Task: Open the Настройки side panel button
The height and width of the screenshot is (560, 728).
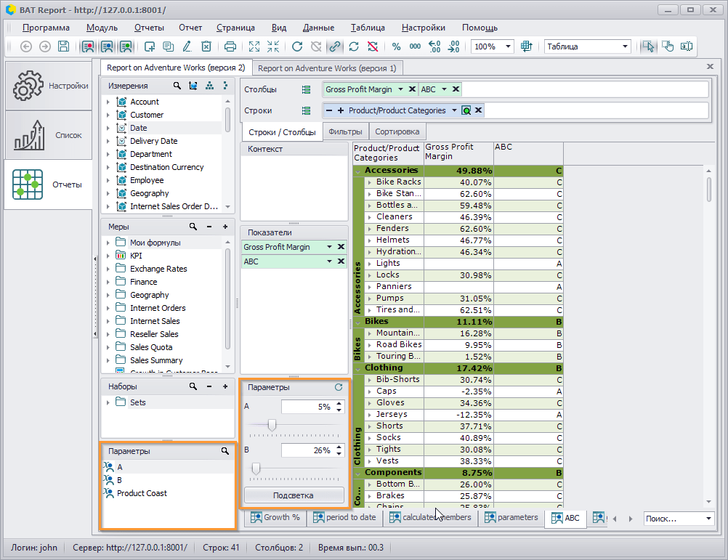Action: pyautogui.click(x=48, y=86)
